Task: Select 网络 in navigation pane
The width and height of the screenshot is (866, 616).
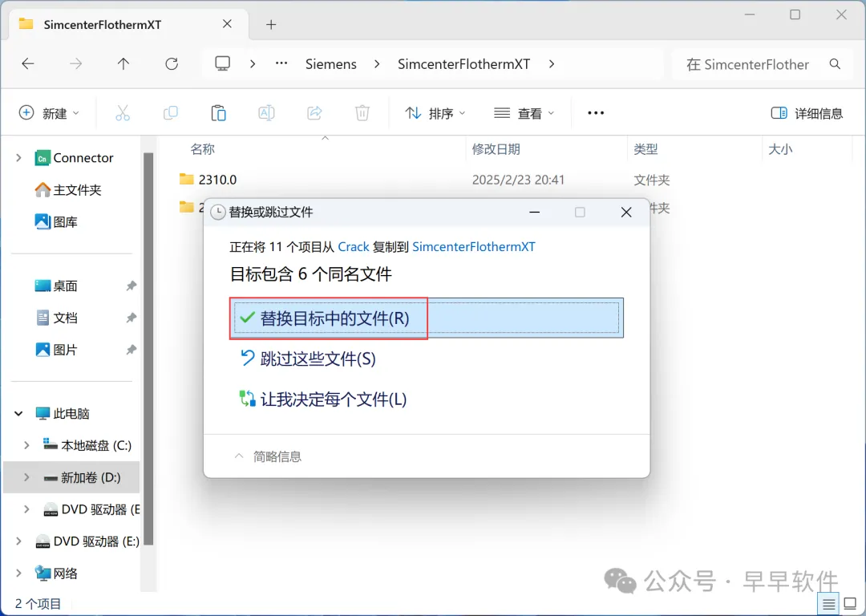Action: coord(56,573)
